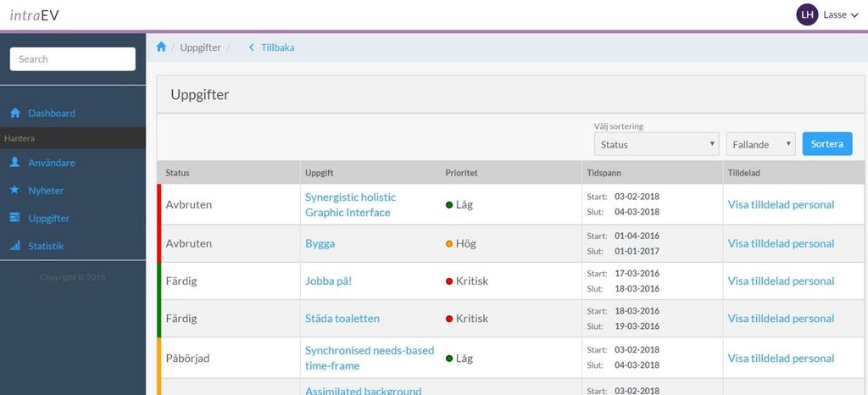This screenshot has width=868, height=395.
Task: Click the Uppgifter list icon in sidebar
Action: pos(15,218)
